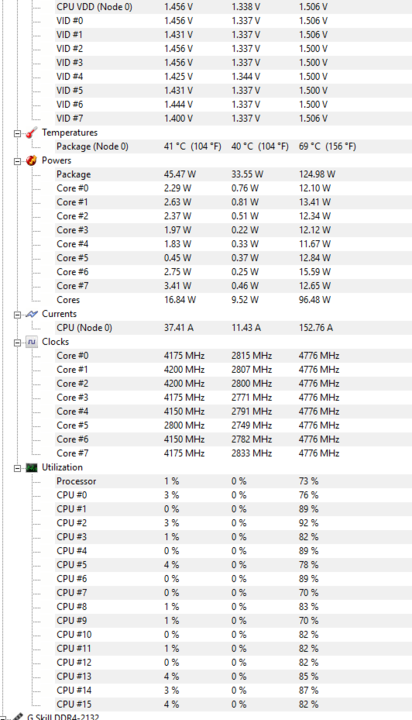Viewport: 412px width, 720px height.
Task: Click the Powers flame icon
Action: tap(31, 161)
